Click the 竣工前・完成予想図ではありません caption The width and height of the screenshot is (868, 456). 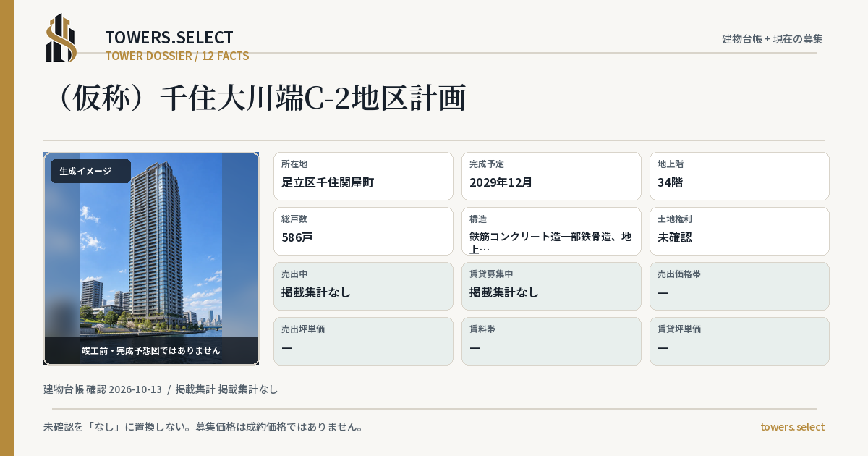point(151,350)
